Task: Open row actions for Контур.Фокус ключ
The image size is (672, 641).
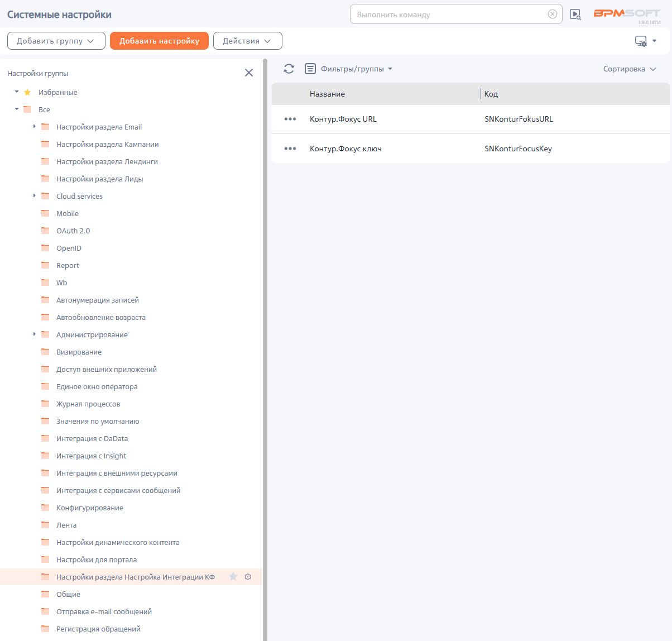Action: (x=290, y=149)
